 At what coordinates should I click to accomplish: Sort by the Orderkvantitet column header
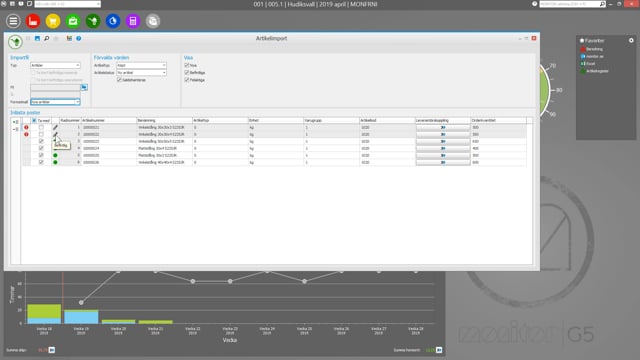[498, 120]
